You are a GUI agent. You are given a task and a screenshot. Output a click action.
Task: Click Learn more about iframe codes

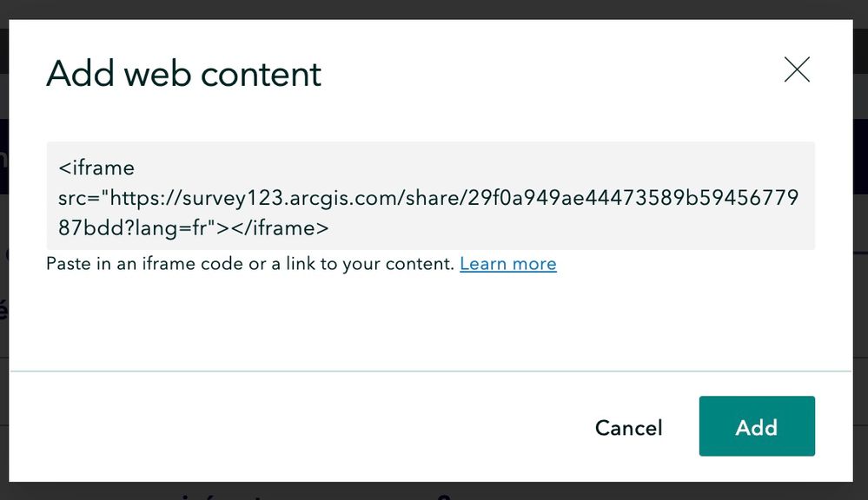tap(507, 263)
